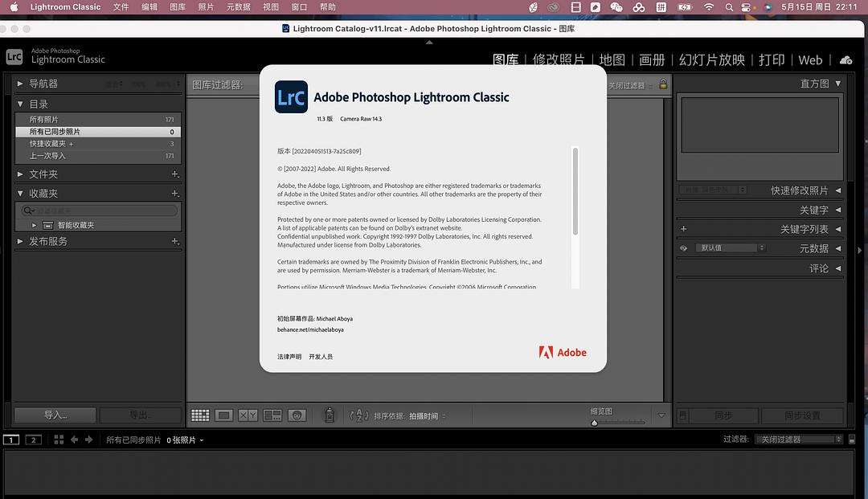The width and height of the screenshot is (868, 499).
Task: Open WeChat from the menu bar
Action: pyautogui.click(x=616, y=7)
